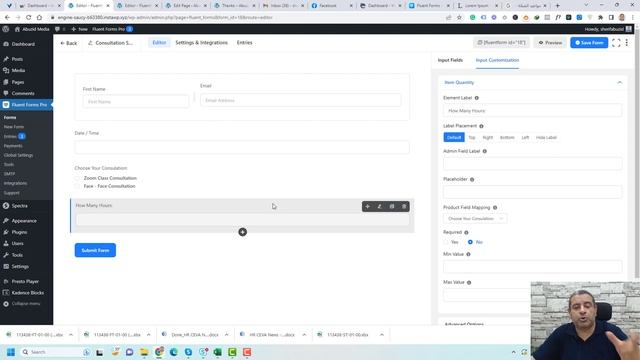This screenshot has height=360, width=640.
Task: Open the Done_HR docx download chevron menu
Action: [227, 335]
